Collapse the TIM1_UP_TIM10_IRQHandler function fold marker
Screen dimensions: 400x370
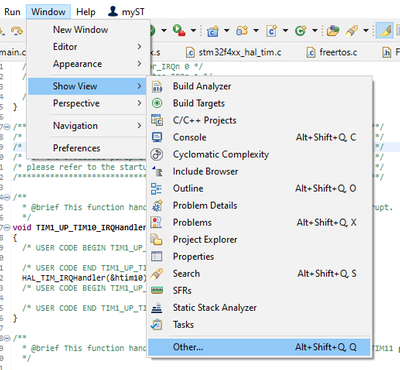point(7,228)
